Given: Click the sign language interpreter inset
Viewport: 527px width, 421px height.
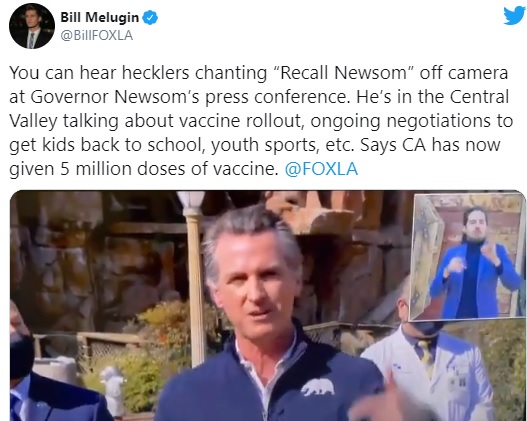Looking at the screenshot, I should click(x=468, y=257).
